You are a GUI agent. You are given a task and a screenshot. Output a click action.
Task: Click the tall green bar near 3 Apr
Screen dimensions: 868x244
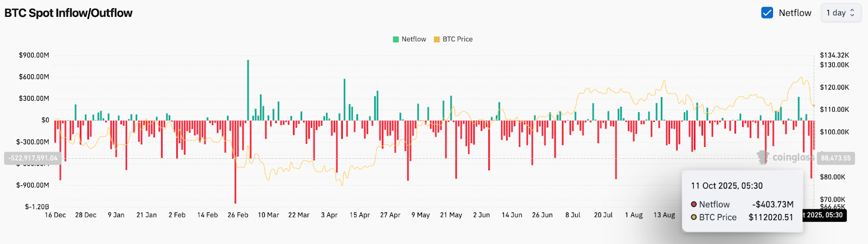(x=344, y=99)
